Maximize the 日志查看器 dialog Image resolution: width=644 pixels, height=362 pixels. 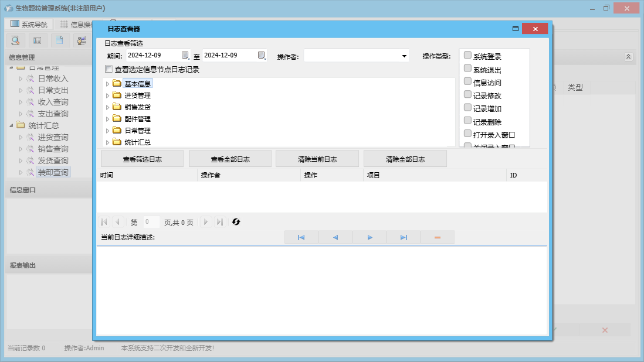coord(516,29)
